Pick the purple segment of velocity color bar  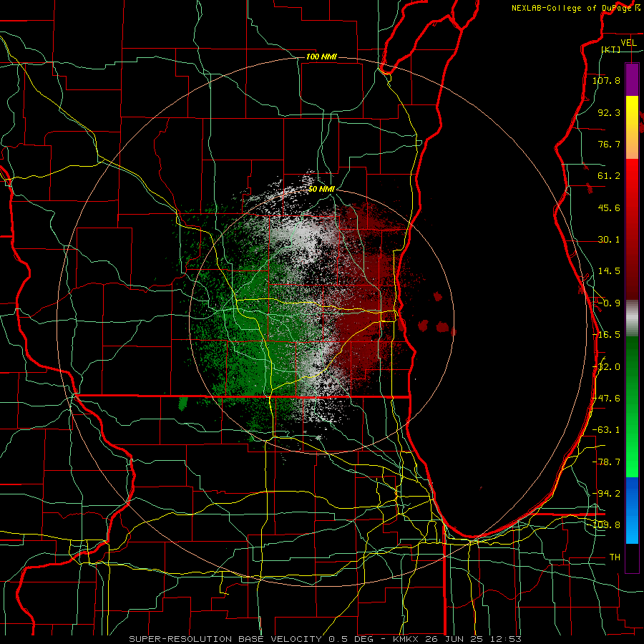point(632,80)
